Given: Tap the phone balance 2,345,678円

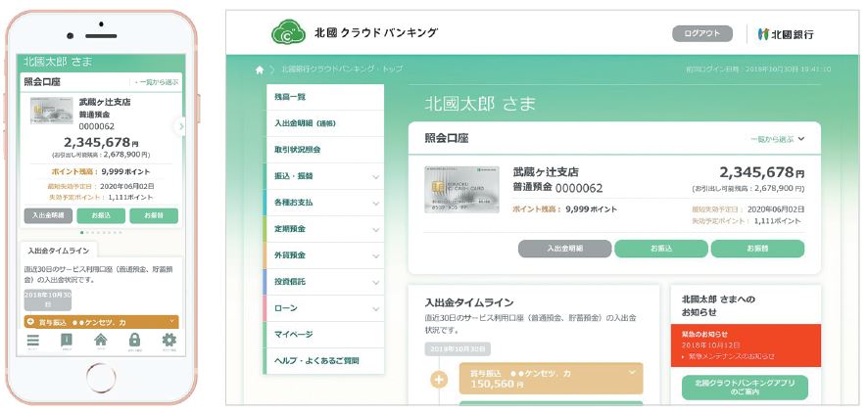Looking at the screenshot, I should (x=101, y=143).
